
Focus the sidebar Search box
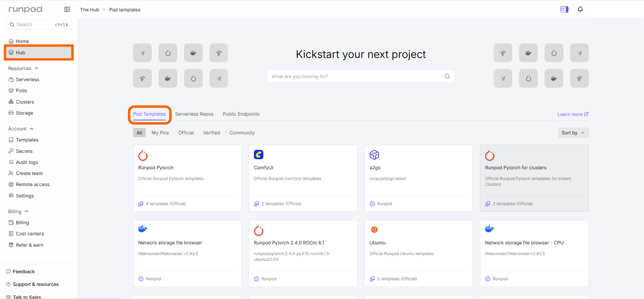click(x=39, y=24)
